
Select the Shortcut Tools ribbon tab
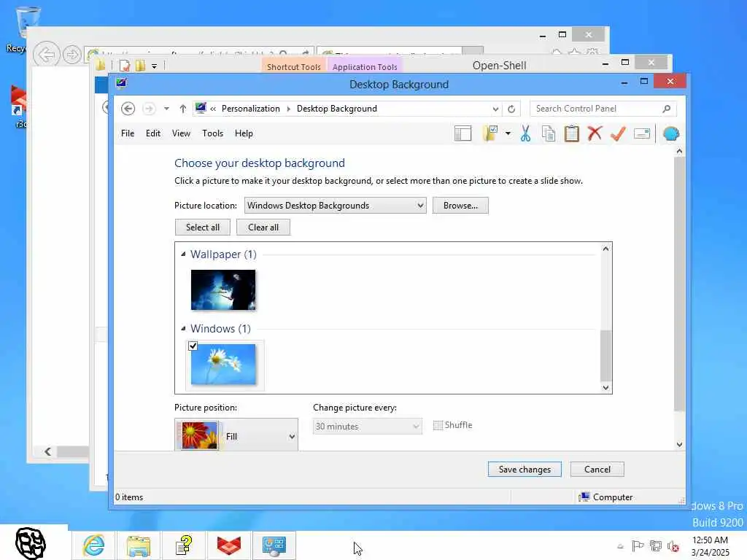click(x=293, y=66)
